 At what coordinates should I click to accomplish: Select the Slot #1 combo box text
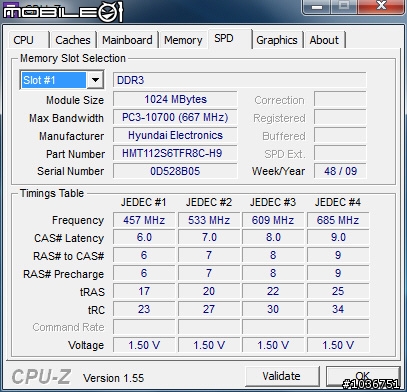[x=54, y=80]
